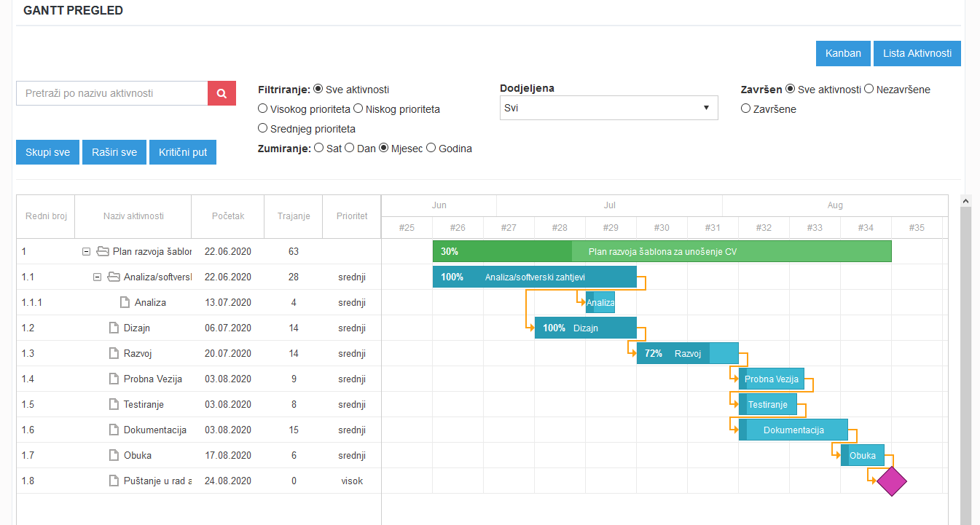Click document icon beside Obuka
The width and height of the screenshot is (980, 525).
click(x=114, y=455)
